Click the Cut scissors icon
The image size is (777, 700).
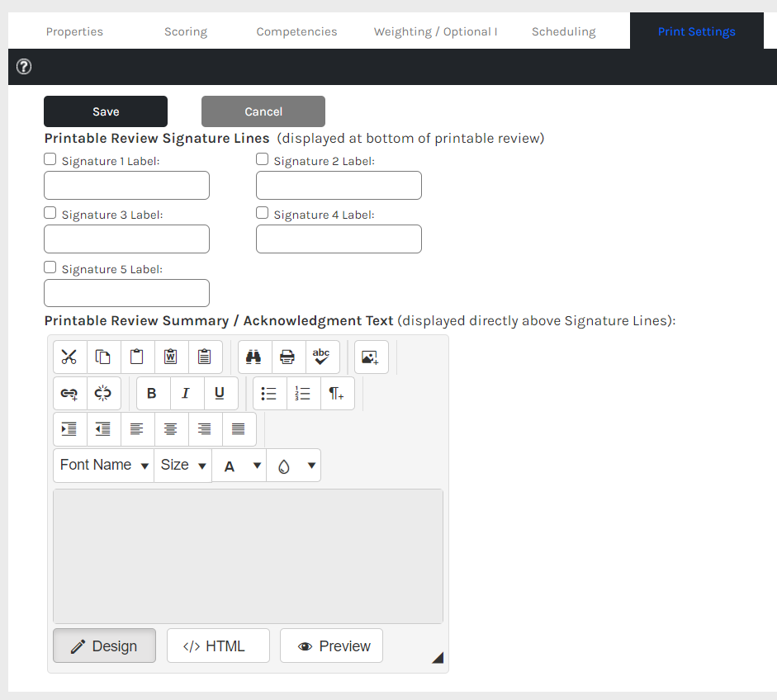click(69, 357)
